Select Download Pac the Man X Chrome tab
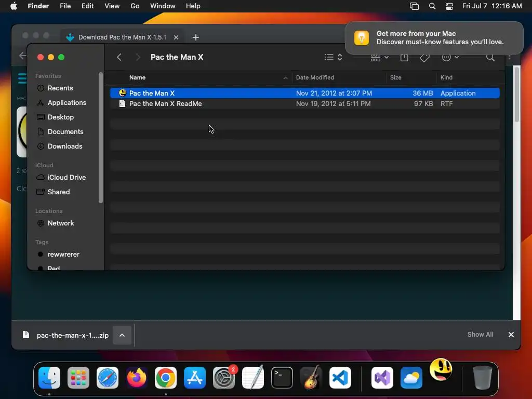The width and height of the screenshot is (532, 399). [x=122, y=37]
